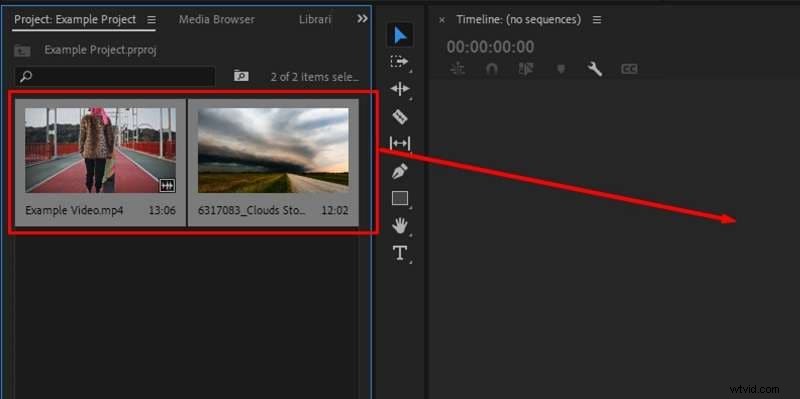Click the 12:02 duration label
The width and height of the screenshot is (800, 399).
(335, 210)
